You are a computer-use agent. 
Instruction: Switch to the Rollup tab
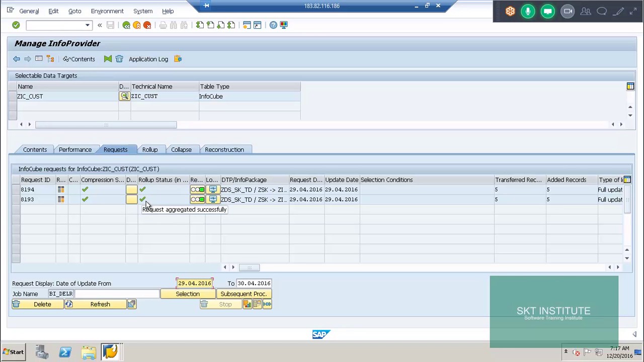(x=150, y=150)
